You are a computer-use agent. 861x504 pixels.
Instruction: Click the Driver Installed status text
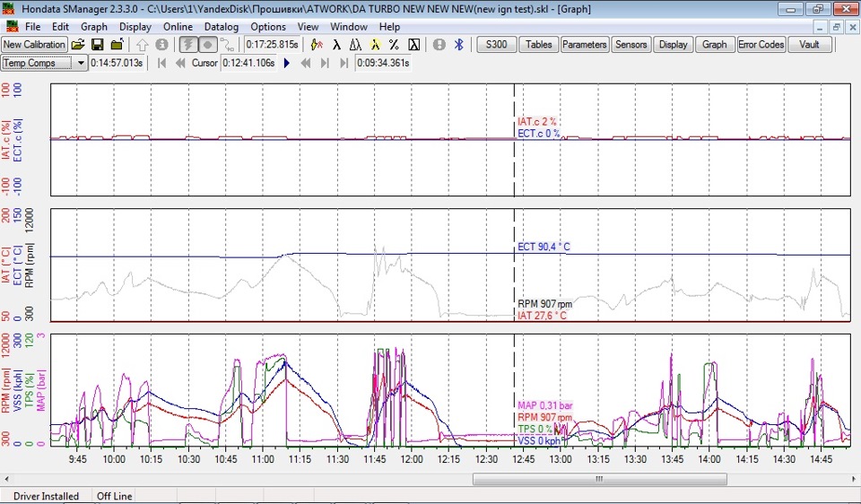click(46, 496)
